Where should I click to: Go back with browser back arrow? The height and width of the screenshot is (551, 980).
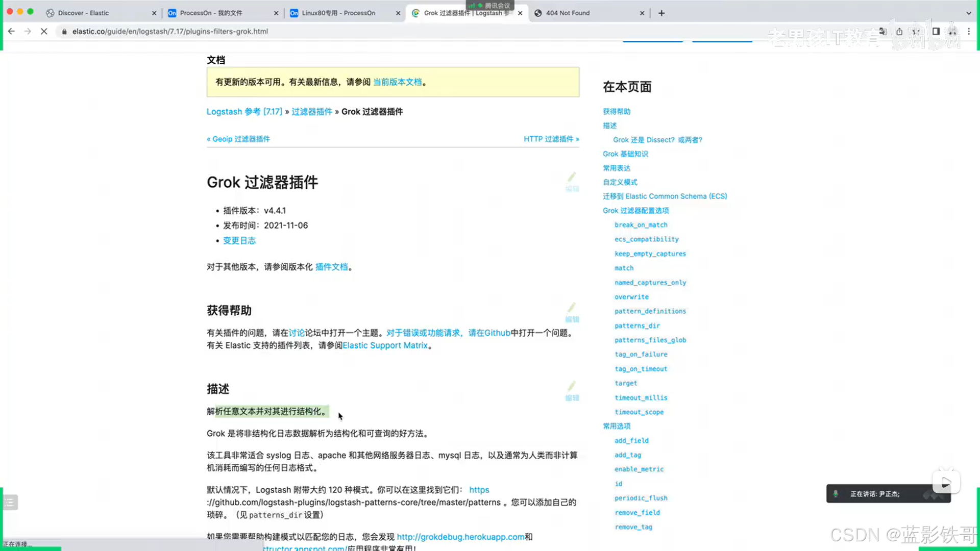pyautogui.click(x=11, y=31)
